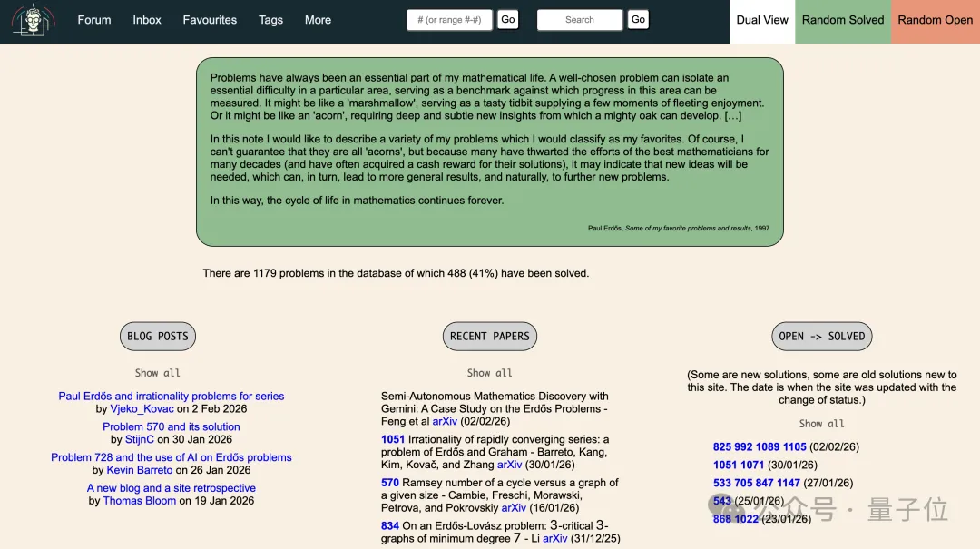Click into the Search text box
The height and width of the screenshot is (549, 980).
point(579,20)
